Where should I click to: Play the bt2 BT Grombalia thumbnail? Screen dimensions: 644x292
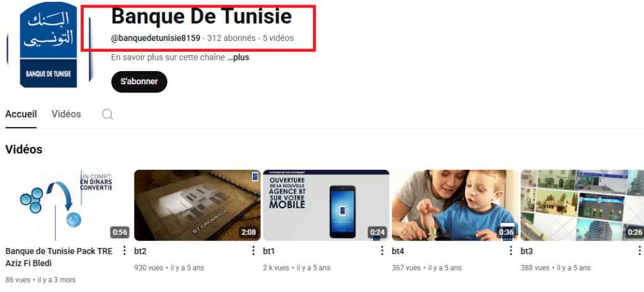[197, 205]
